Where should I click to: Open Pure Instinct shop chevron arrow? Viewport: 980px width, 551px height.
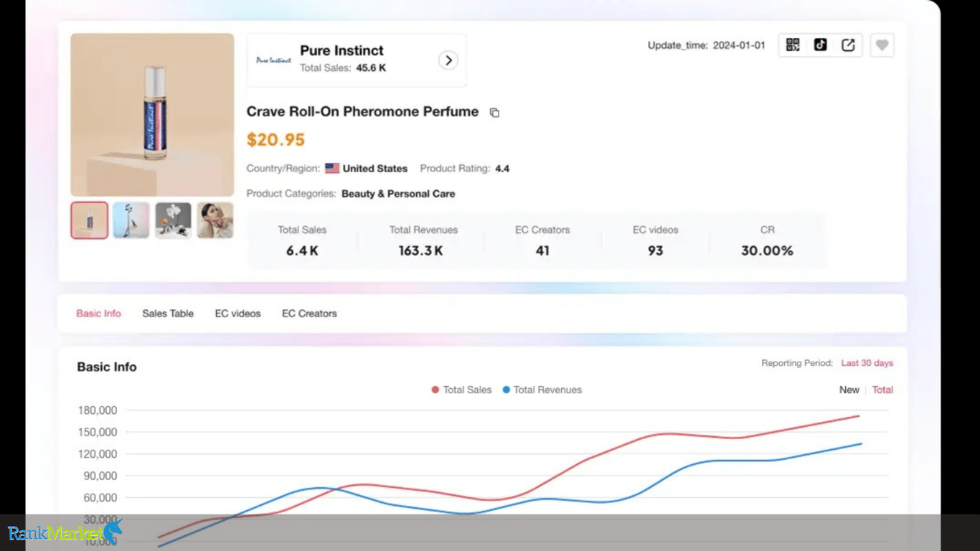pos(448,60)
